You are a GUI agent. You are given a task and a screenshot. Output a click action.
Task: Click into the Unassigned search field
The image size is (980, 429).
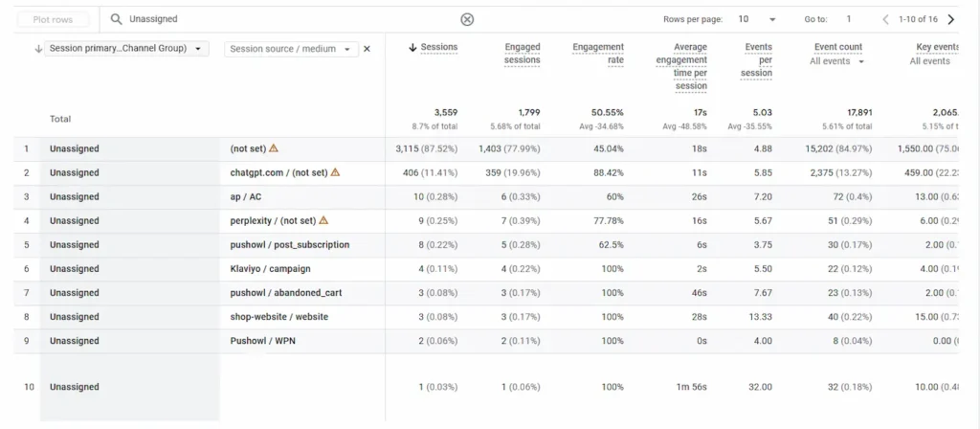click(x=291, y=19)
